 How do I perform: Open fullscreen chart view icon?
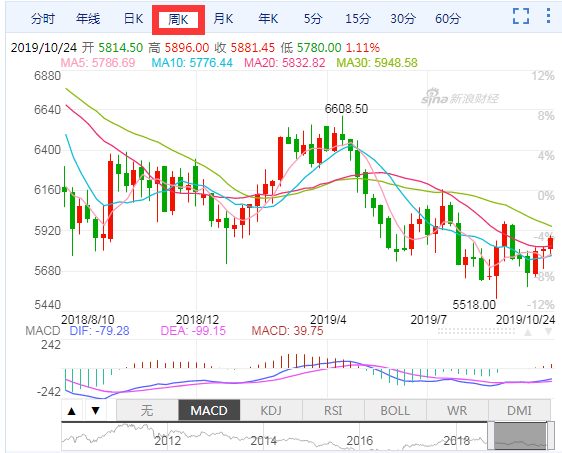pyautogui.click(x=521, y=16)
